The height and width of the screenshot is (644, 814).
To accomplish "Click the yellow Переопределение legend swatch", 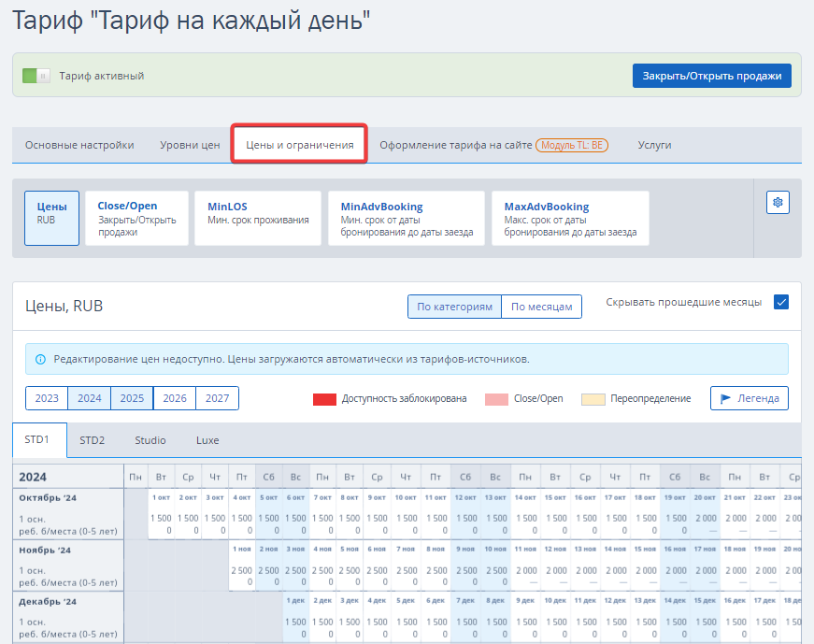I will click(593, 399).
